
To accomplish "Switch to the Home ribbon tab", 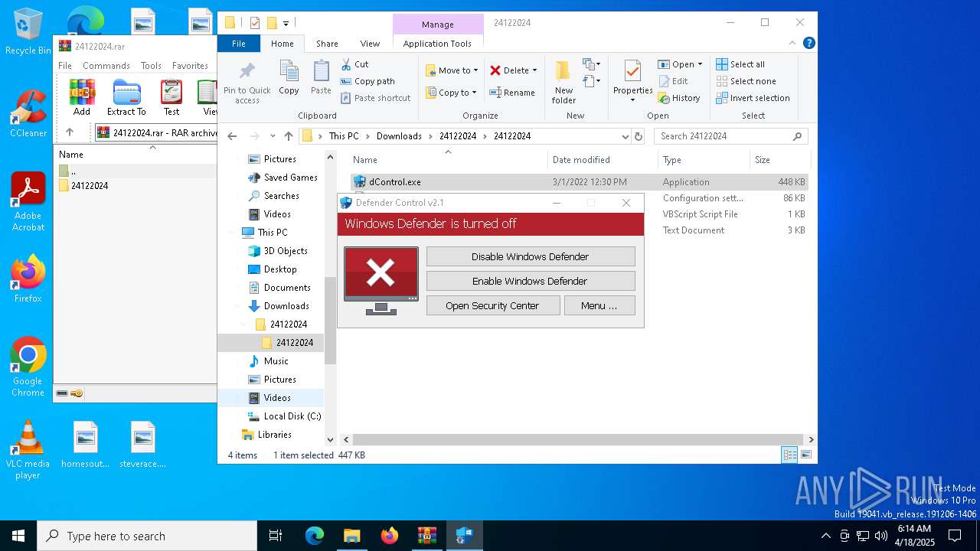I will click(282, 44).
